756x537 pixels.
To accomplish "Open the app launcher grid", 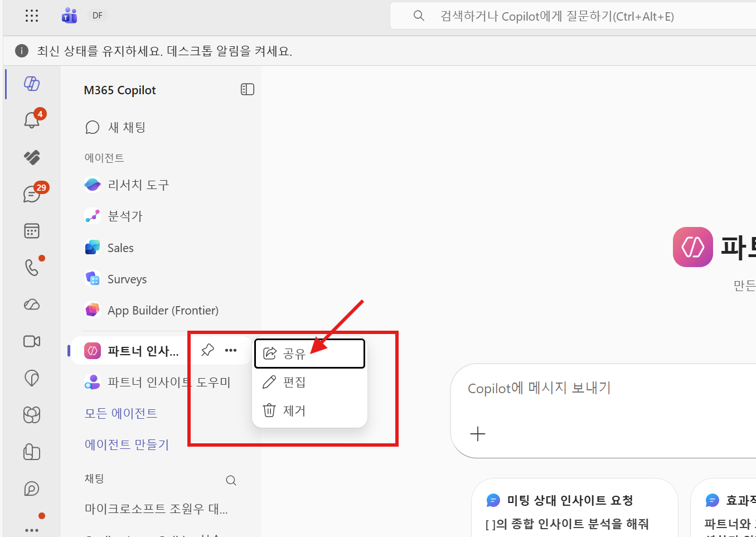I will click(32, 16).
